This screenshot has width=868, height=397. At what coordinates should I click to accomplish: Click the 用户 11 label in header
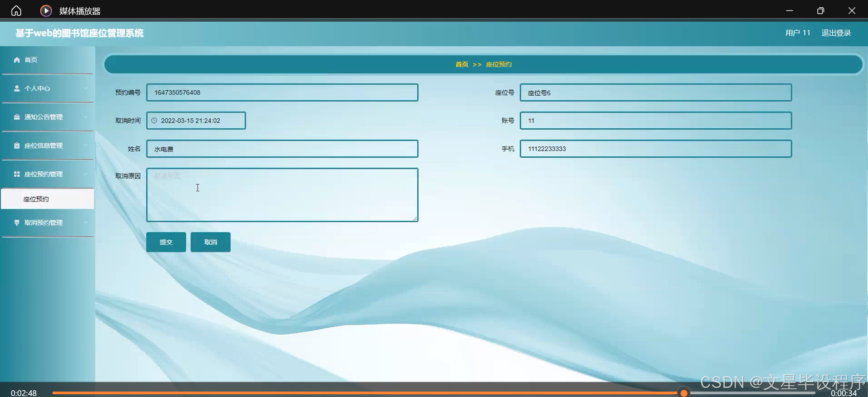pos(797,33)
